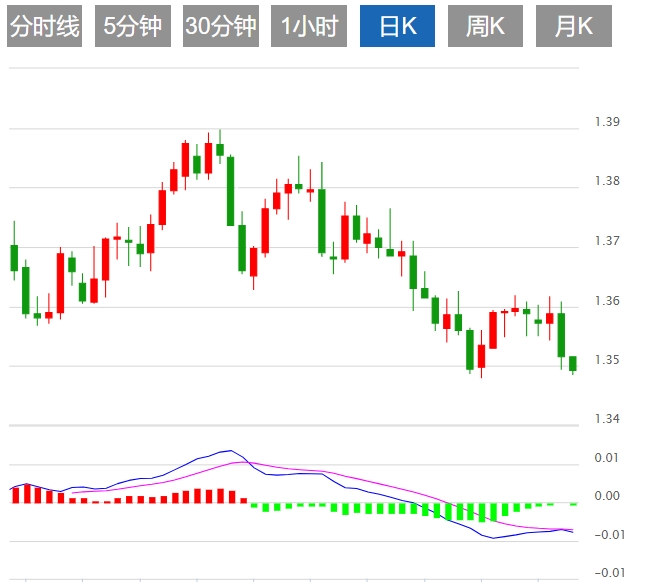
Task: Switch to the 月K monthly chart
Action: tap(574, 26)
